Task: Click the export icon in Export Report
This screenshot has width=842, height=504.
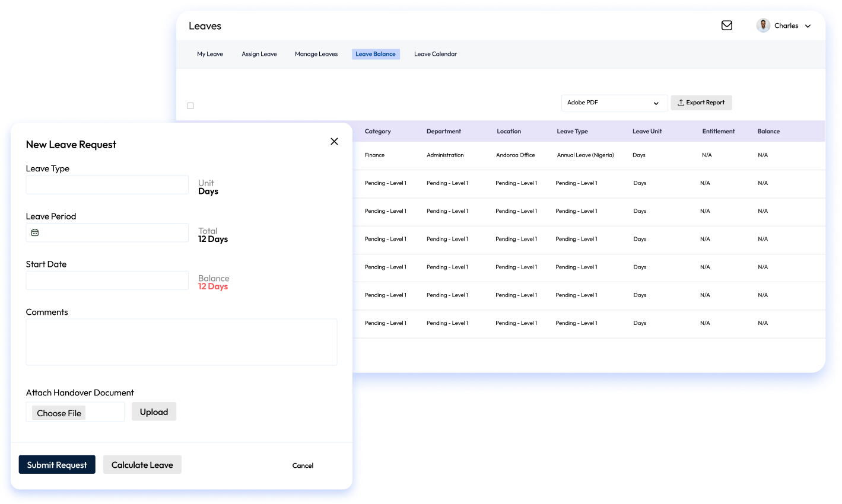Action: [x=681, y=103]
